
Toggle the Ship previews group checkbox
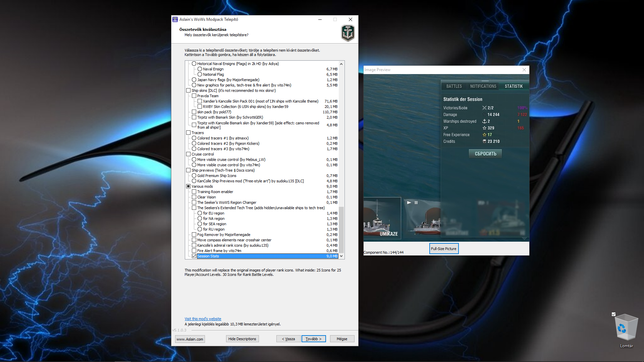click(188, 170)
